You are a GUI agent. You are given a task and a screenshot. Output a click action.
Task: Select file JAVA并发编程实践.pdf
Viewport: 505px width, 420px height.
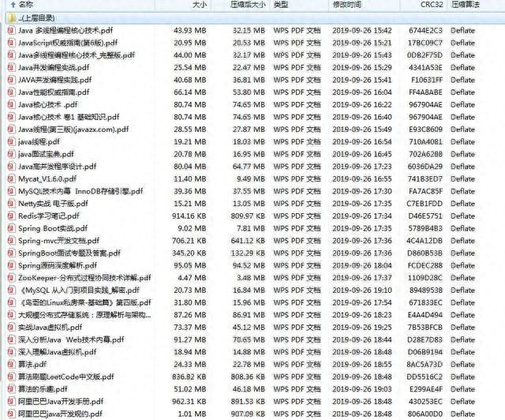54,80
